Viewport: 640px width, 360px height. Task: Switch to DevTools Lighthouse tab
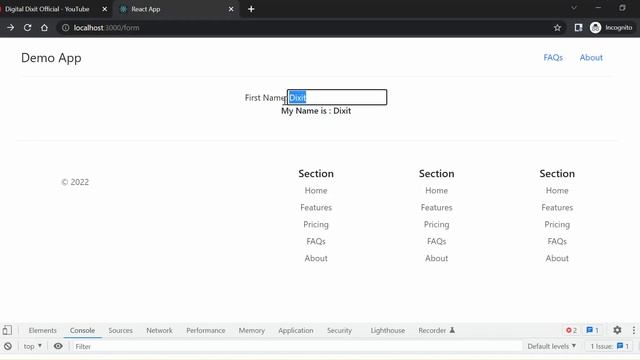388,330
